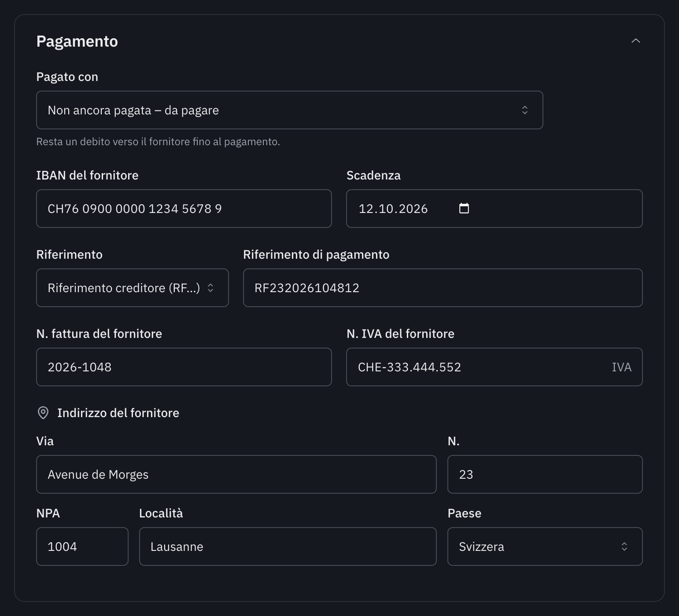This screenshot has width=679, height=616.
Task: Click the 'Località' label
Action: [161, 513]
